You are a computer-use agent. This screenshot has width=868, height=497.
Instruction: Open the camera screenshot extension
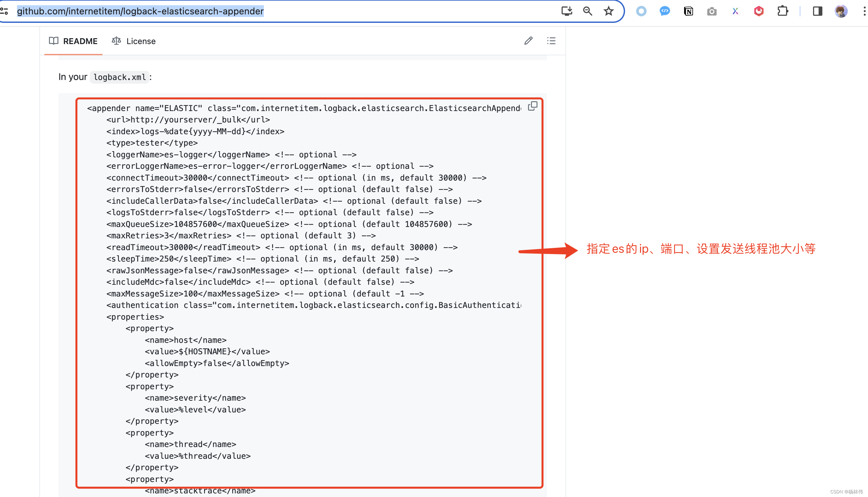click(x=712, y=11)
